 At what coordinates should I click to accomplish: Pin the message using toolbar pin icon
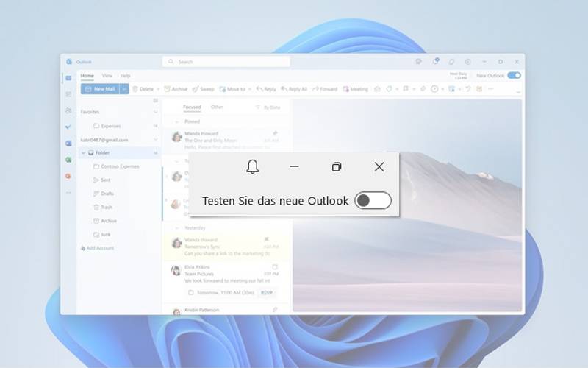point(423,89)
